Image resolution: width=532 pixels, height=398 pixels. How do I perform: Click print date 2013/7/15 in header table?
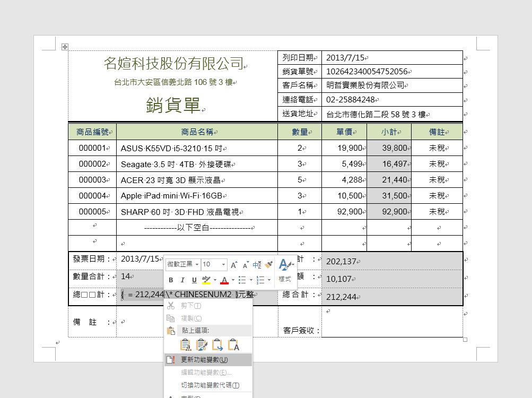tap(345, 58)
